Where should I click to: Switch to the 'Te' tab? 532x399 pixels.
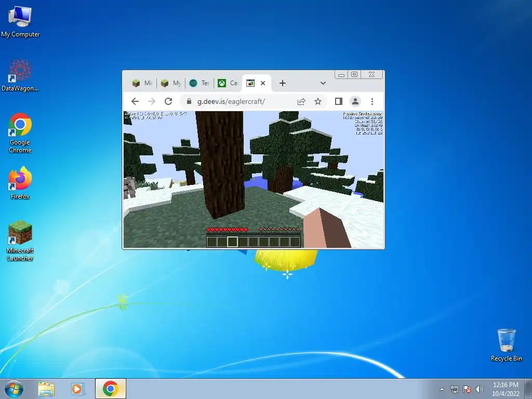click(199, 83)
